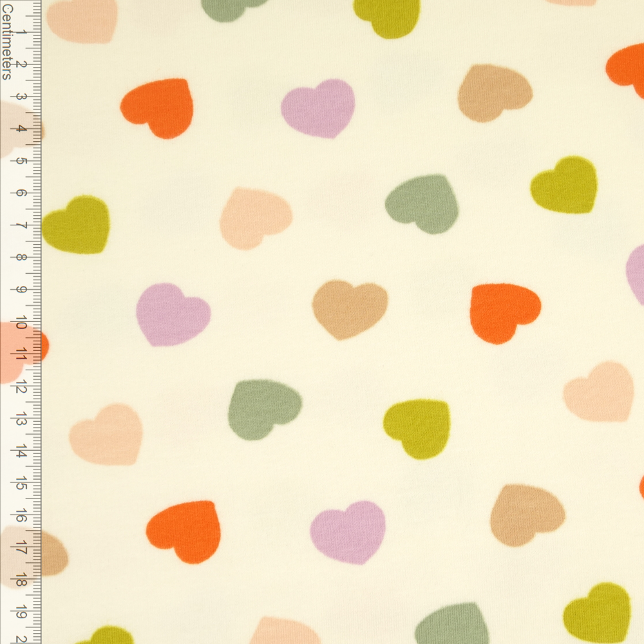
Task: Click the number 6 on the ruler
Action: 21,193
